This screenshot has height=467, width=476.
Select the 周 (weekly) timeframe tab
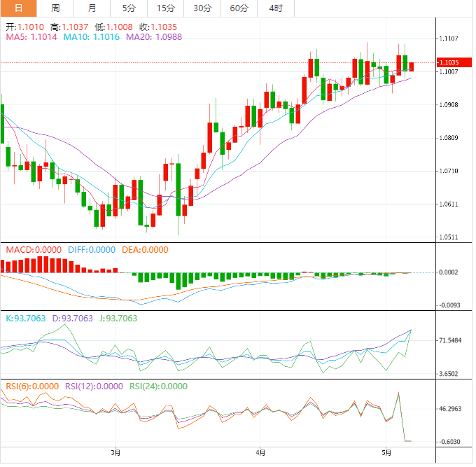click(x=55, y=8)
